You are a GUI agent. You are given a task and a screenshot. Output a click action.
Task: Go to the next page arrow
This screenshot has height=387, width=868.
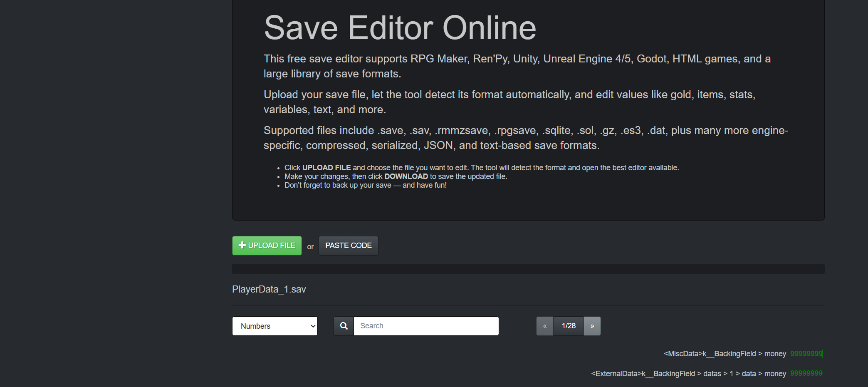pos(592,326)
